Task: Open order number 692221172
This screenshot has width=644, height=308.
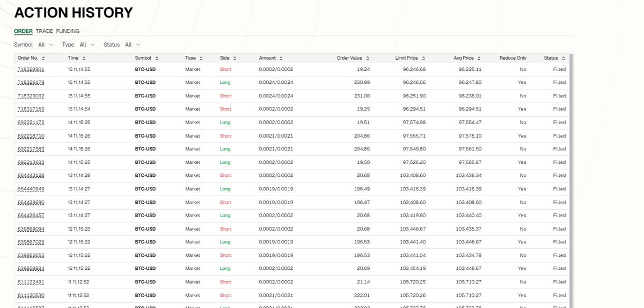Action: pos(31,123)
